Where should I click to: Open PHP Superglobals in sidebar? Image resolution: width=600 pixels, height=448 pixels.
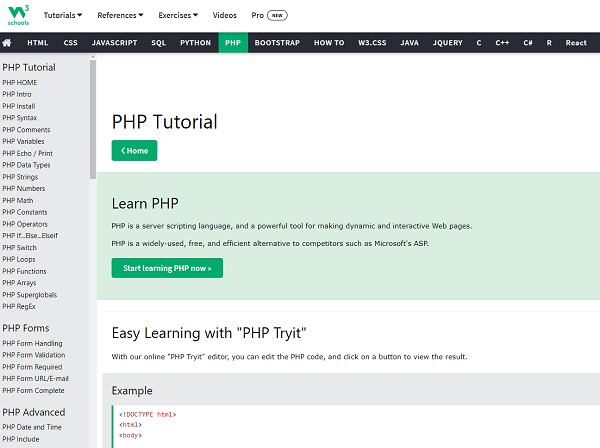tap(29, 295)
